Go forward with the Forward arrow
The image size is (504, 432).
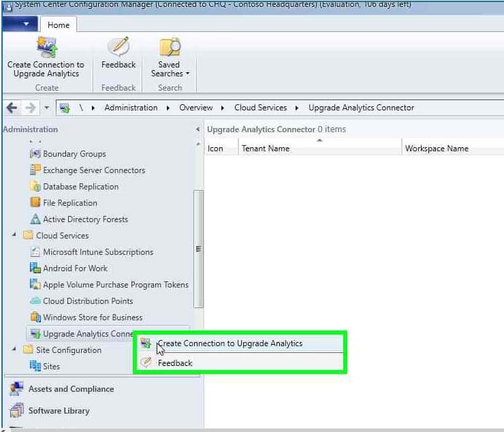tap(30, 108)
